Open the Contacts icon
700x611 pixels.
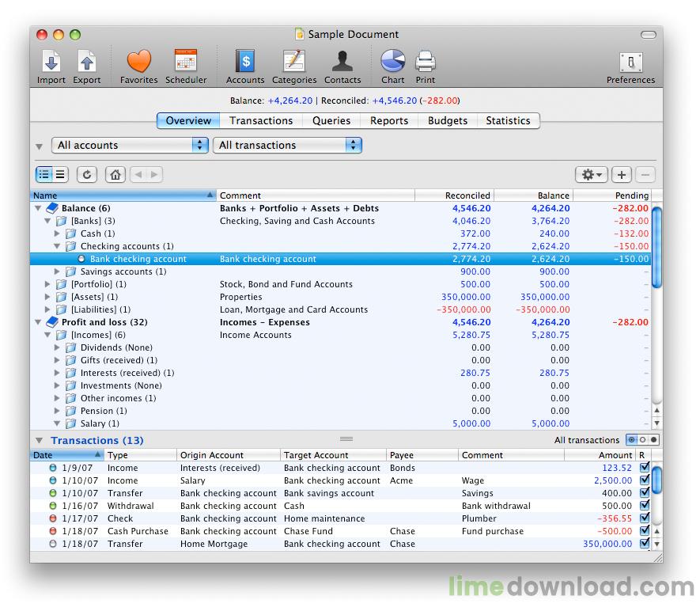(x=342, y=61)
